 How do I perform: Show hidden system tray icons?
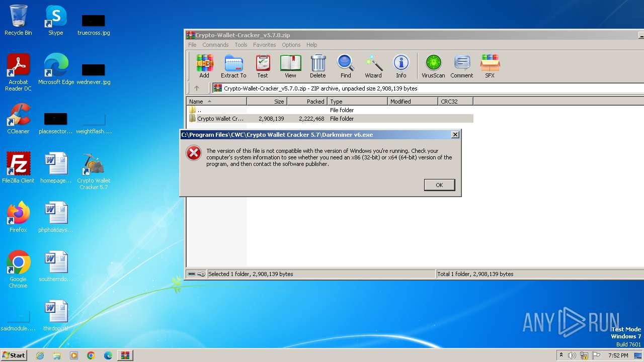(x=561, y=355)
